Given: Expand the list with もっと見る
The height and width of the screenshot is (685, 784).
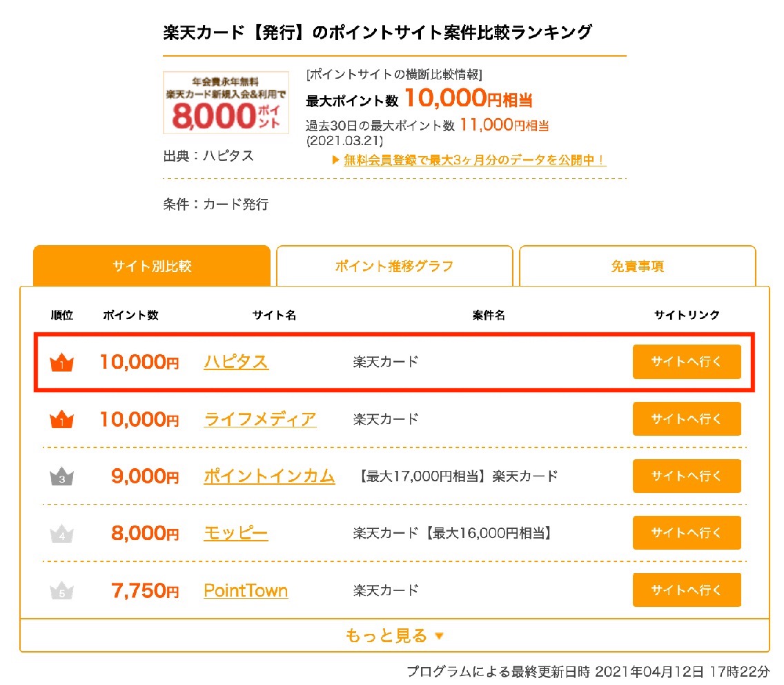Looking at the screenshot, I should click(395, 635).
